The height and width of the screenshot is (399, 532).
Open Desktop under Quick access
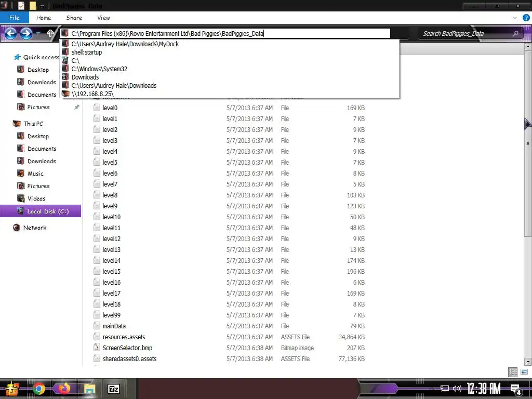38,70
